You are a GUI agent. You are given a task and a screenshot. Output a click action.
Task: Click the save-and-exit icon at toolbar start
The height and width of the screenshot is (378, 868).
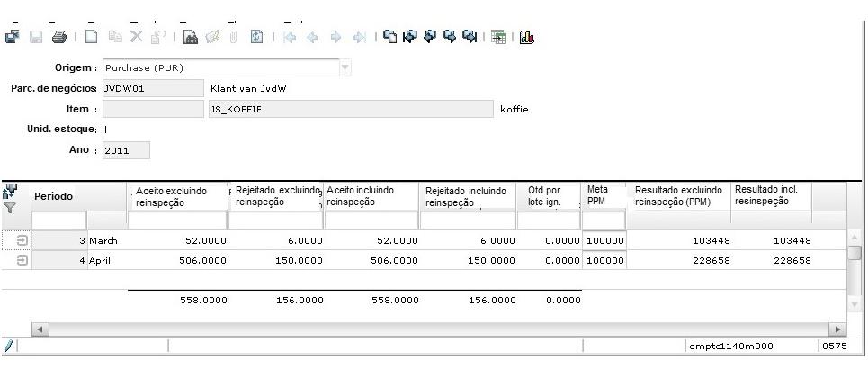click(x=12, y=38)
